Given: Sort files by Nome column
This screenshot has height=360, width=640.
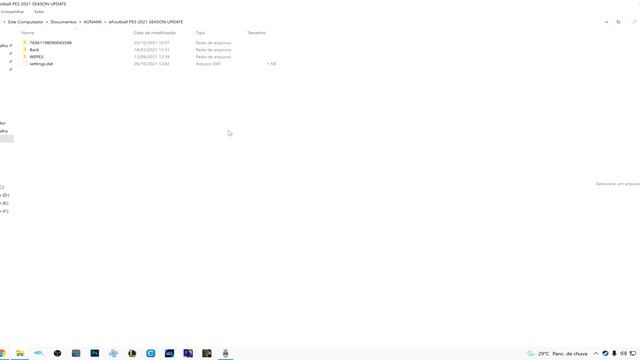Looking at the screenshot, I should point(28,33).
